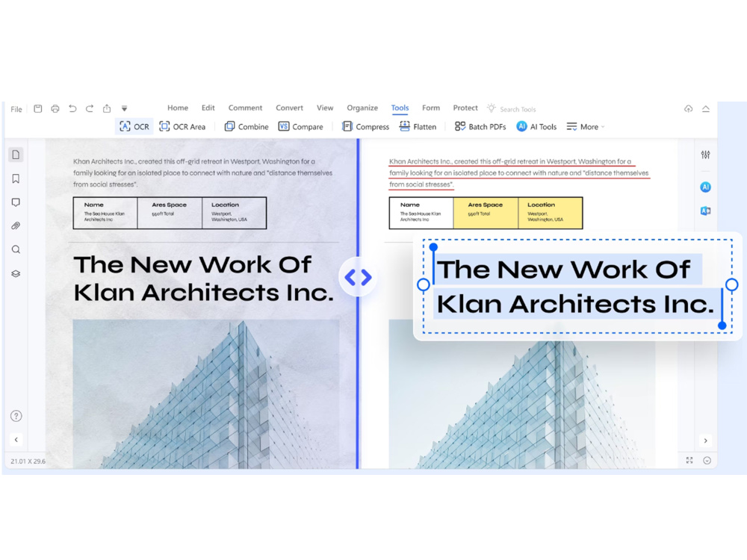This screenshot has width=747, height=560.
Task: Click the fullscreen expand icon
Action: pyautogui.click(x=689, y=461)
